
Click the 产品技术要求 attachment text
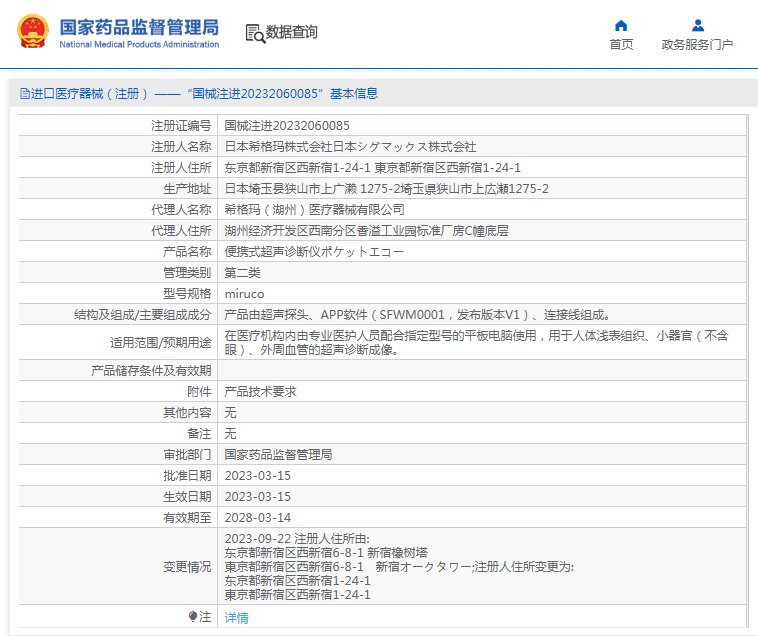(x=261, y=392)
